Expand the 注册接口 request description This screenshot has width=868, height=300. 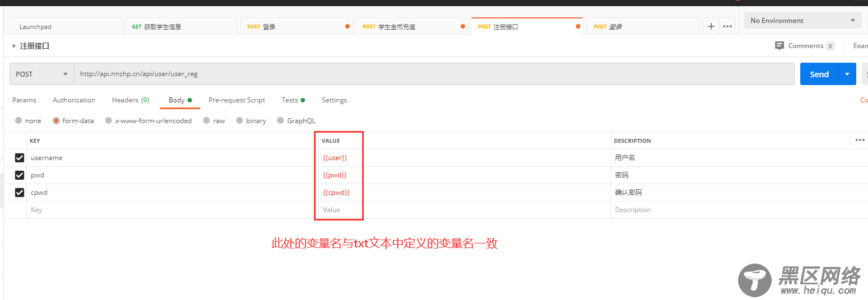(14, 46)
